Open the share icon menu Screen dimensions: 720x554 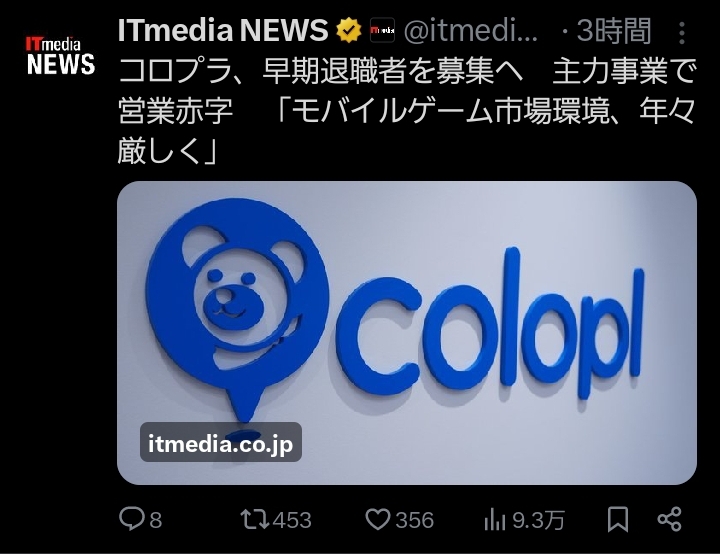[669, 519]
